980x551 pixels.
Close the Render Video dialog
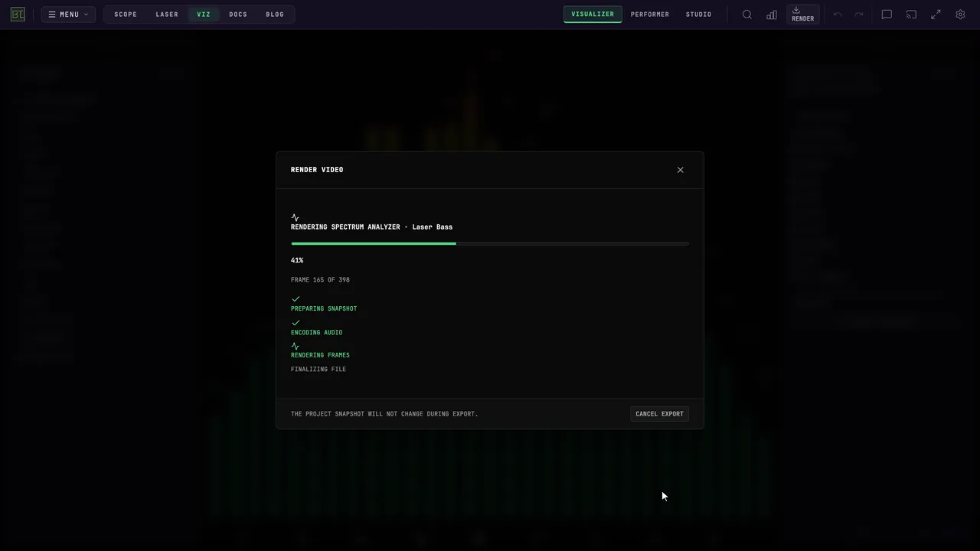tap(680, 170)
